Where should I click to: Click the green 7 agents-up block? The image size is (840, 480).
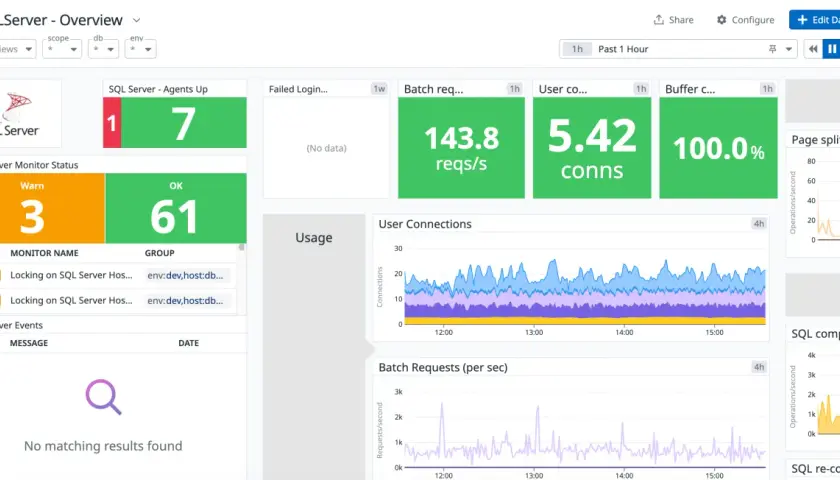click(183, 123)
